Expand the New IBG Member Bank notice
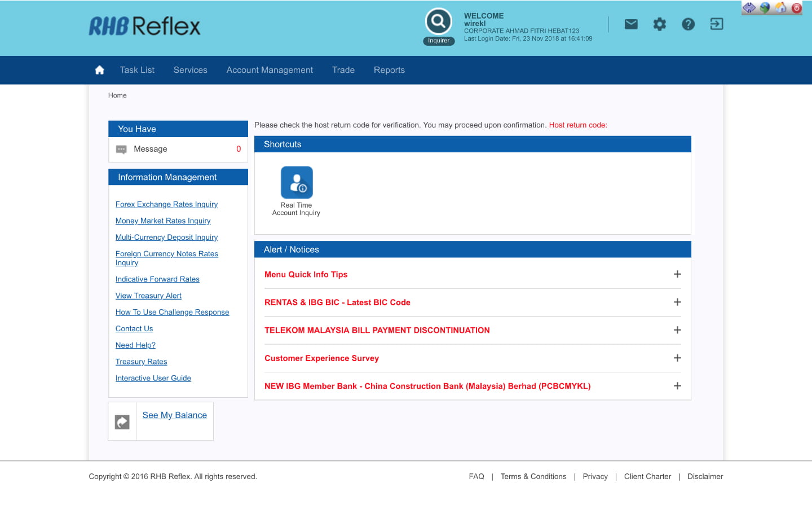This screenshot has height=505, width=812. click(677, 386)
